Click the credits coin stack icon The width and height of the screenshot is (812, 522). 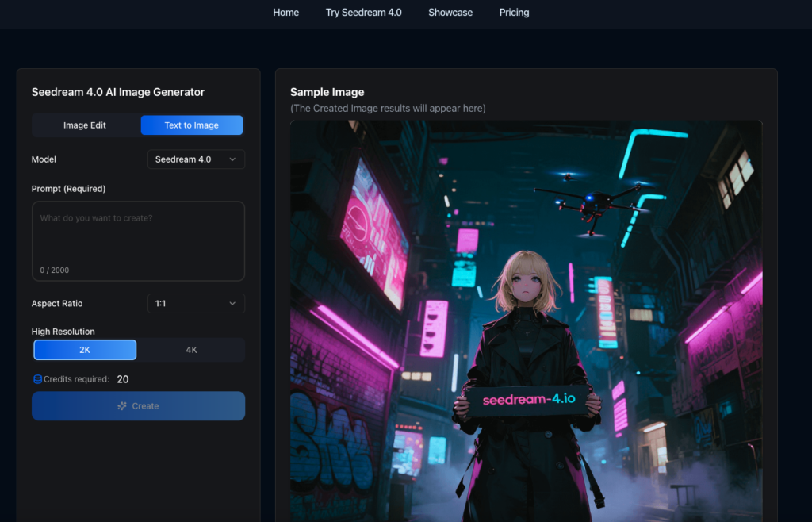click(37, 379)
